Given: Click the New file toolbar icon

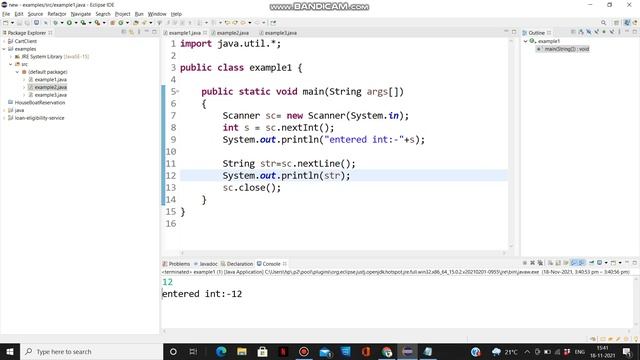Looking at the screenshot, I should pos(5,23).
